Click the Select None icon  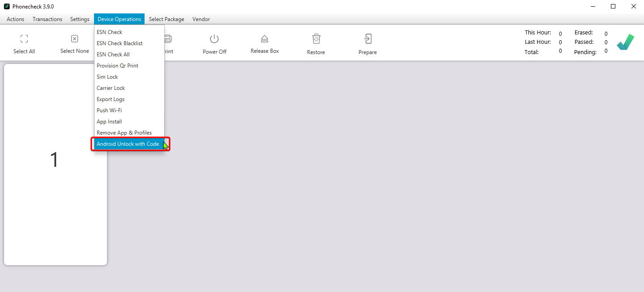[75, 39]
